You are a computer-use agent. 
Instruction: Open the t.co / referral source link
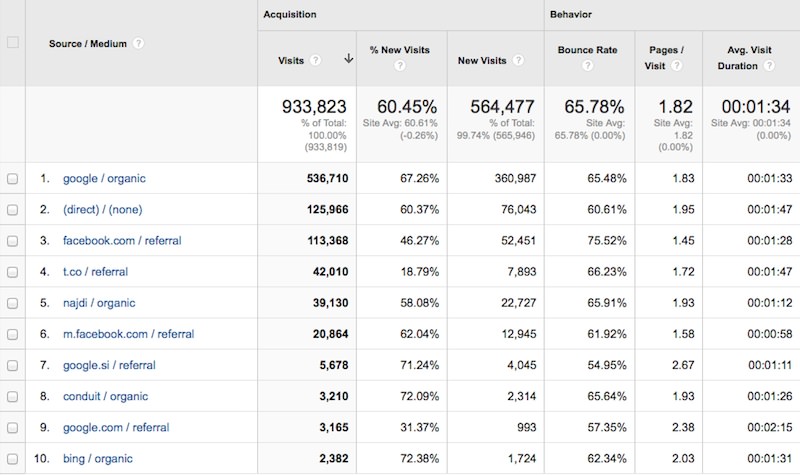coord(95,272)
